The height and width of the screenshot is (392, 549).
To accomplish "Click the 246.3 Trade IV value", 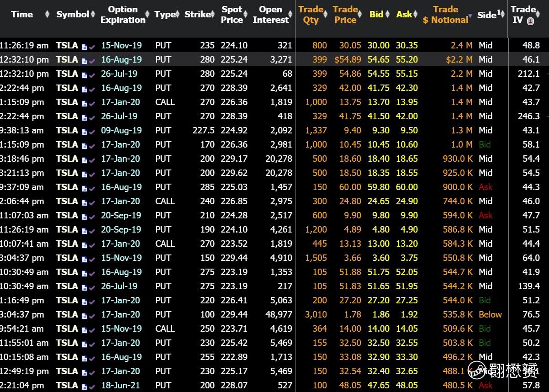I will coord(529,116).
